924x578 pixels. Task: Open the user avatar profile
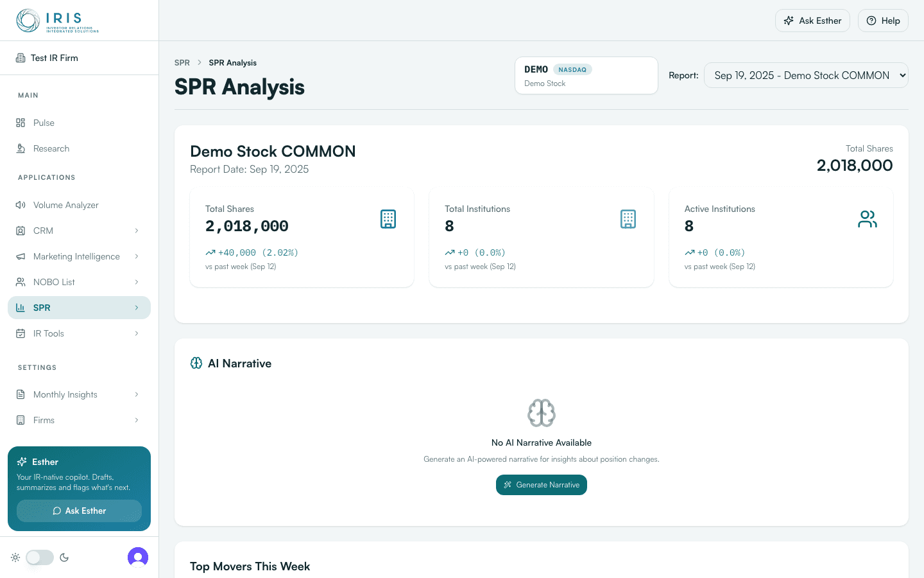coord(138,557)
